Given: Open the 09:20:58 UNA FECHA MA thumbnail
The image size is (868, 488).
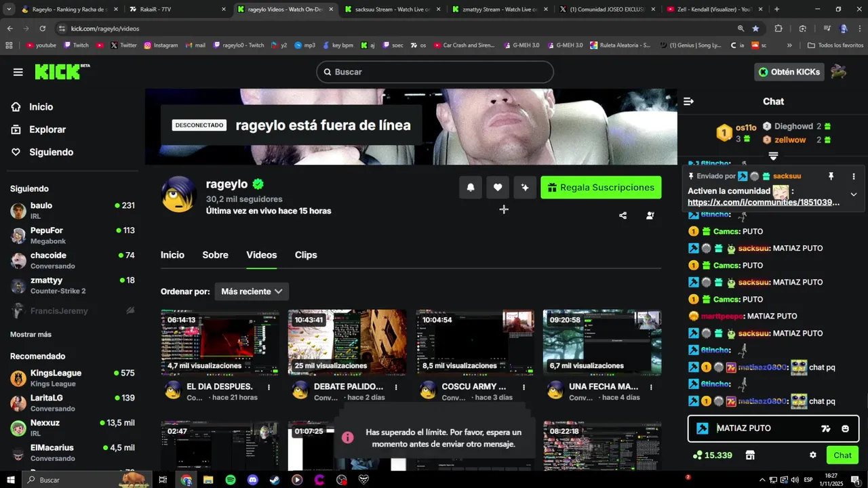Looking at the screenshot, I should [602, 342].
